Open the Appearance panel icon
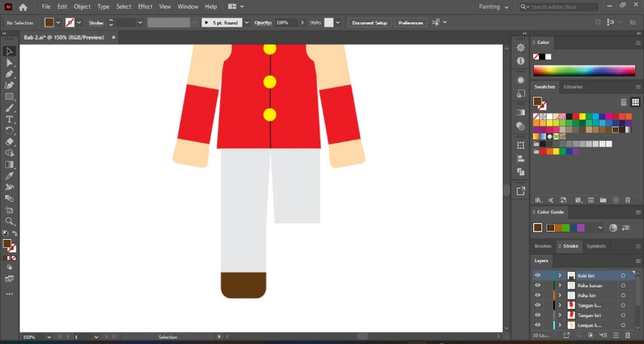Viewport: 644px width, 344px height. (x=521, y=80)
